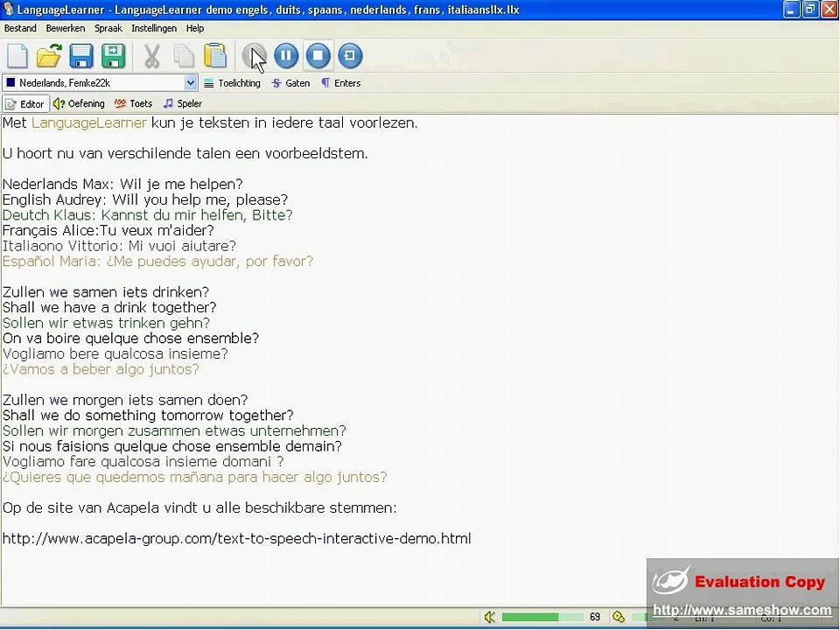Click the line 'Deutch Klaus: Kannst du mir helfen, Bitte?'
This screenshot has width=840, height=630.
[148, 215]
